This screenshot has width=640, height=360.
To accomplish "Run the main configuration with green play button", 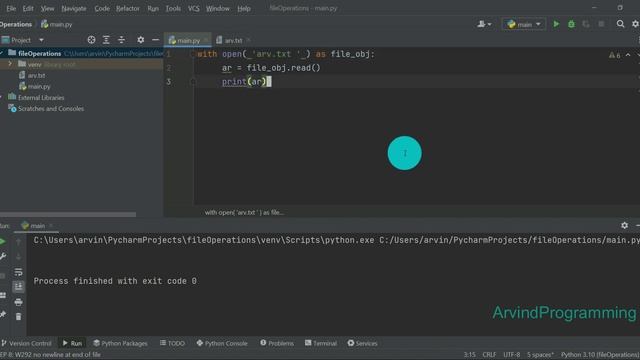I will coord(556,24).
